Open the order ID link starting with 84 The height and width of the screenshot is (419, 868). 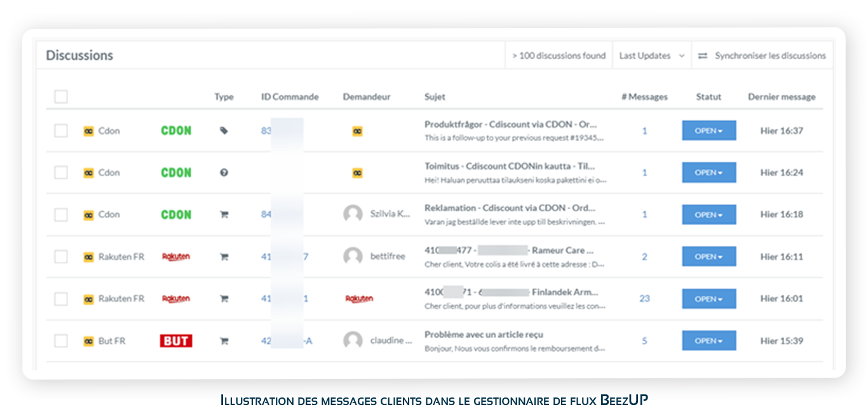[266, 214]
